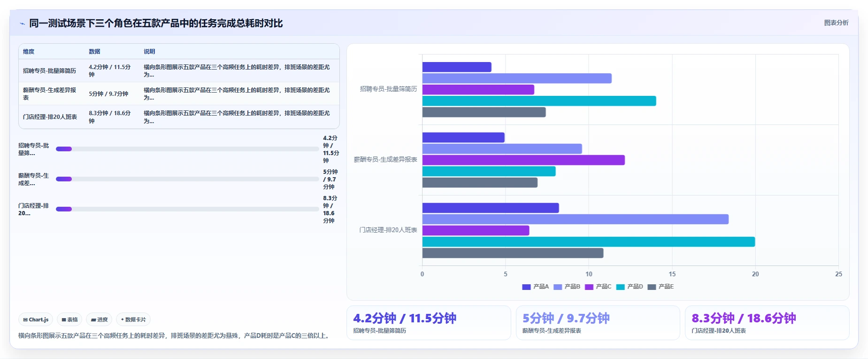Click the 维度 column header
This screenshot has width=868, height=359.
click(29, 52)
